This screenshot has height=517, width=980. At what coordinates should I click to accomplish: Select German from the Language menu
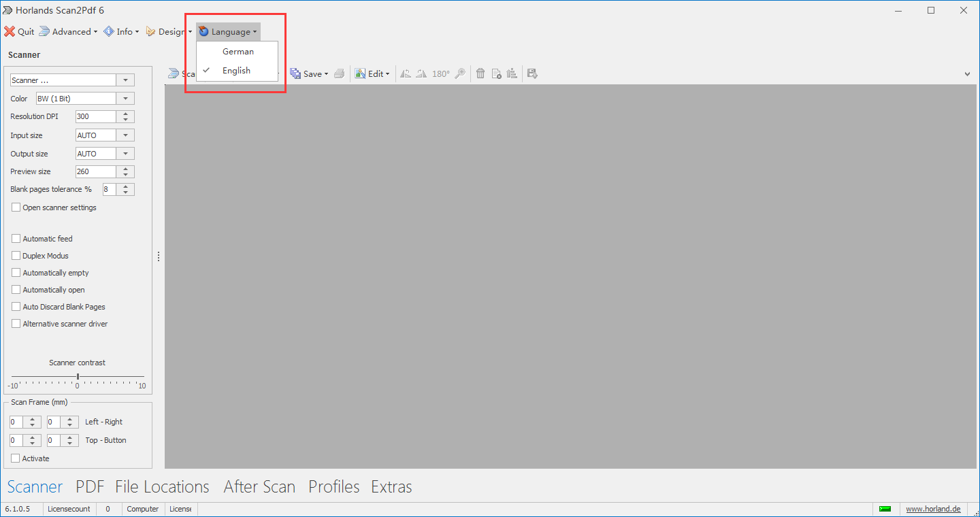click(x=237, y=51)
